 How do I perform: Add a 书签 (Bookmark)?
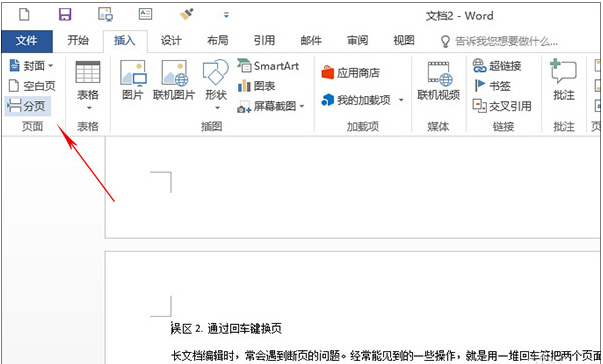(x=492, y=85)
